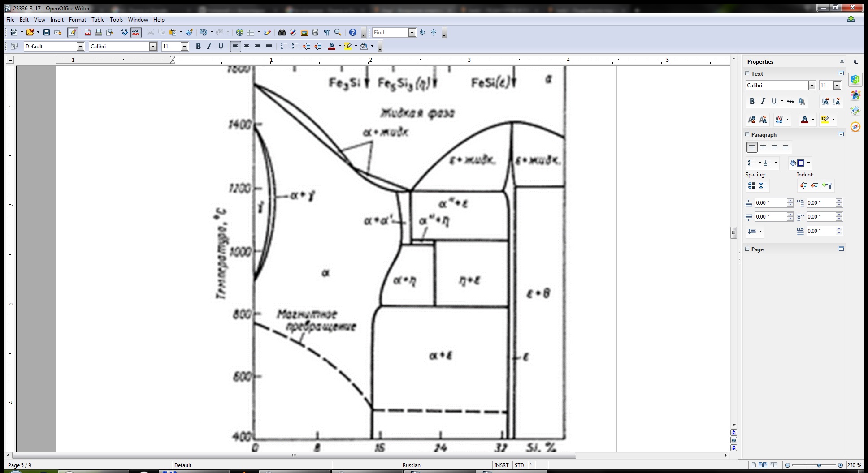Export directly as PDF
This screenshot has width=868, height=473.
(x=87, y=32)
